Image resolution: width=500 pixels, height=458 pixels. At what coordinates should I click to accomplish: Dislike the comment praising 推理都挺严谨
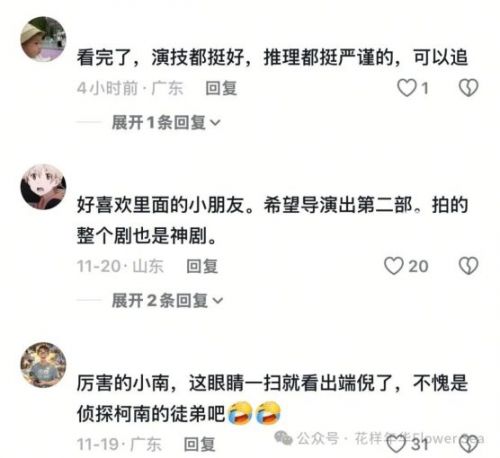click(469, 88)
